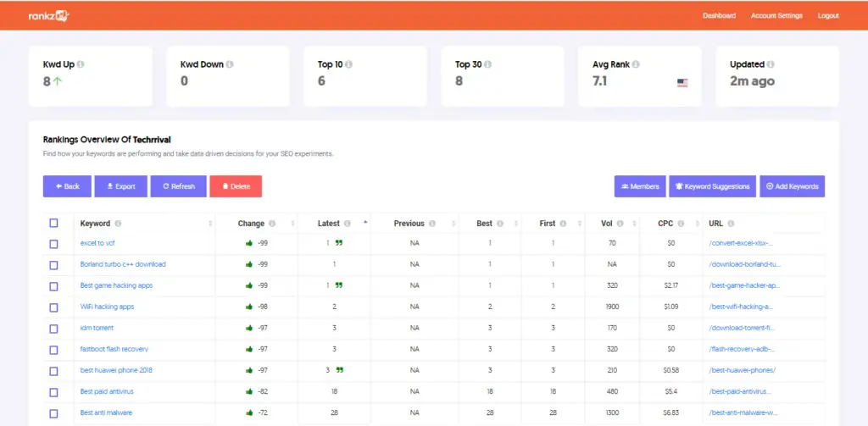
Task: Click info icon beside Top 30 title
Action: tap(487, 64)
